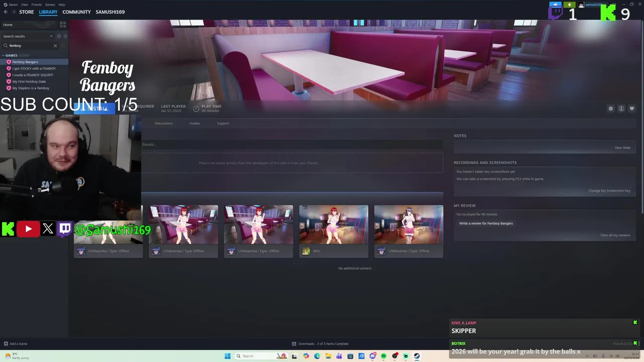The width and height of the screenshot is (644, 362).
Task: Clear the femboy search text
Action: (x=55, y=46)
